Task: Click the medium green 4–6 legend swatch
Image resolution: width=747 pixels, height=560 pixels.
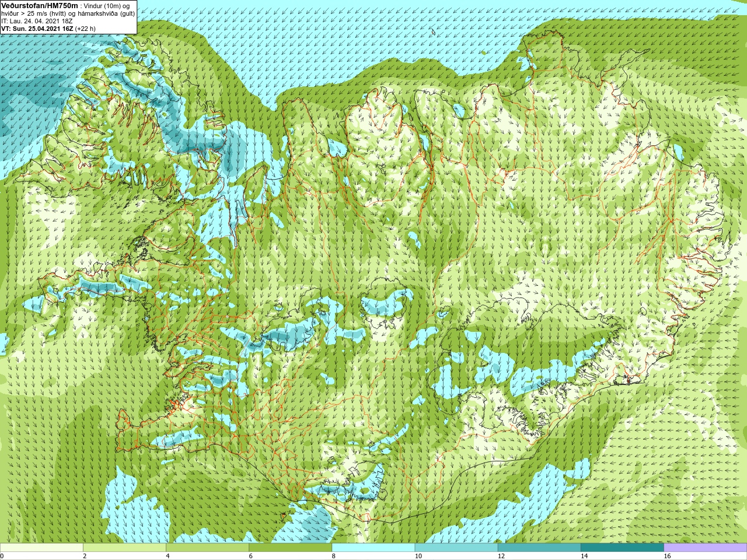Action: click(207, 548)
